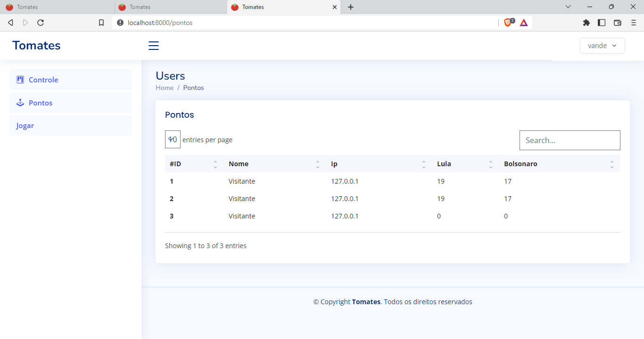The image size is (644, 339).
Task: Sort table by Ip column
Action: [379, 164]
